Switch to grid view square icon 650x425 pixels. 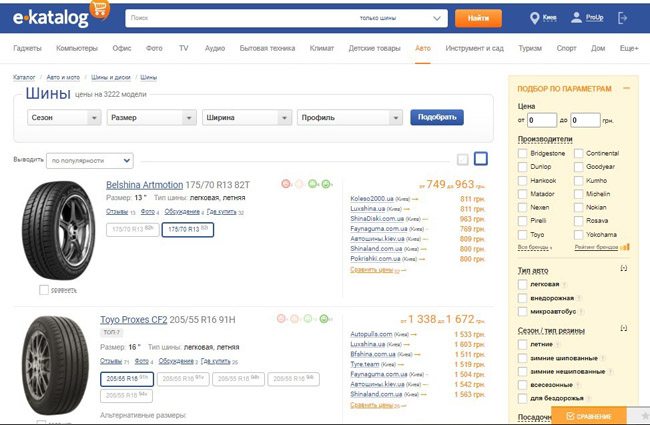480,158
